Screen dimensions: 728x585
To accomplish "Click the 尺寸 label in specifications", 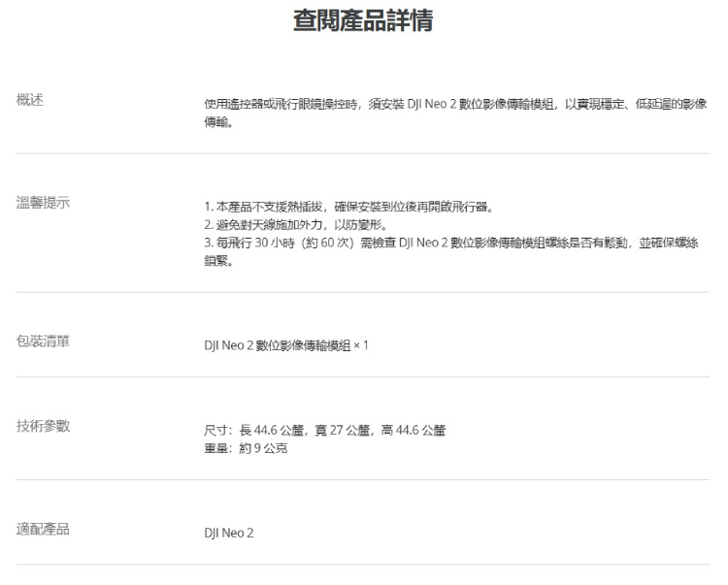I will 215,430.
